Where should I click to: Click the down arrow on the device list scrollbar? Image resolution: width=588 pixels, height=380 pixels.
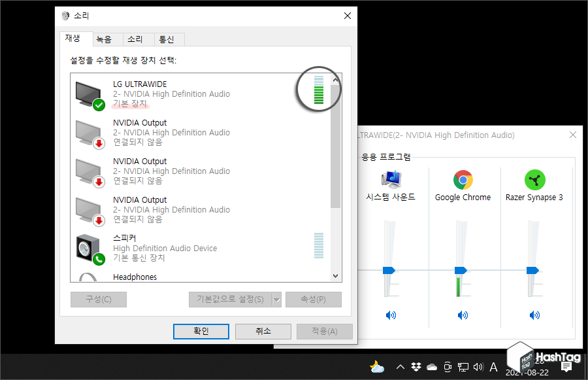coord(336,275)
